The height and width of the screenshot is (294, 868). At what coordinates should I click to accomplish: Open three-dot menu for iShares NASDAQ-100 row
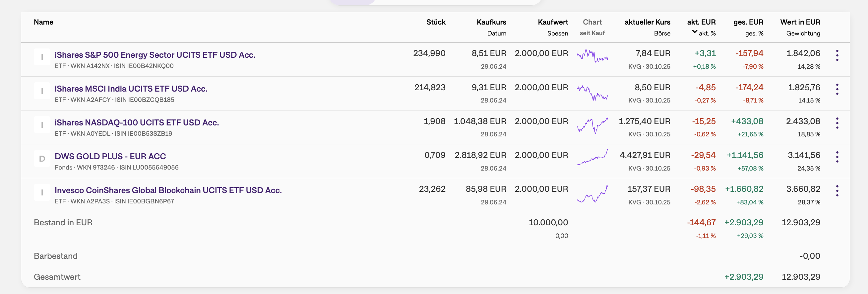837,123
